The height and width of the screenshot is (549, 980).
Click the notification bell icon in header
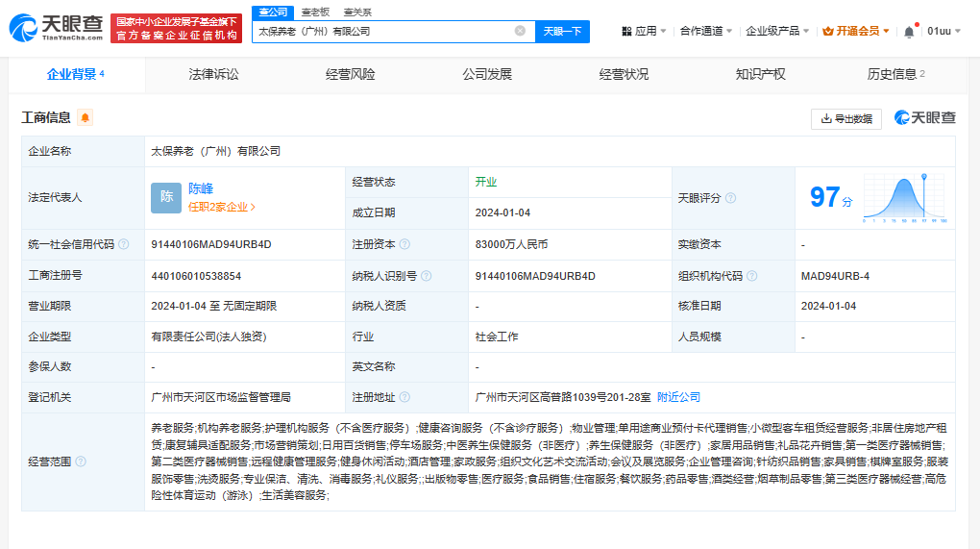[909, 31]
